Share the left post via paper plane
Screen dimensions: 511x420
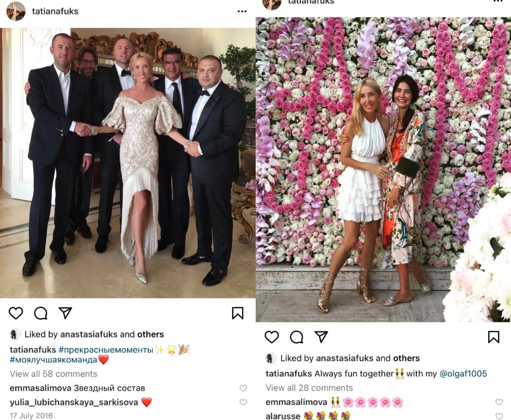click(x=65, y=313)
